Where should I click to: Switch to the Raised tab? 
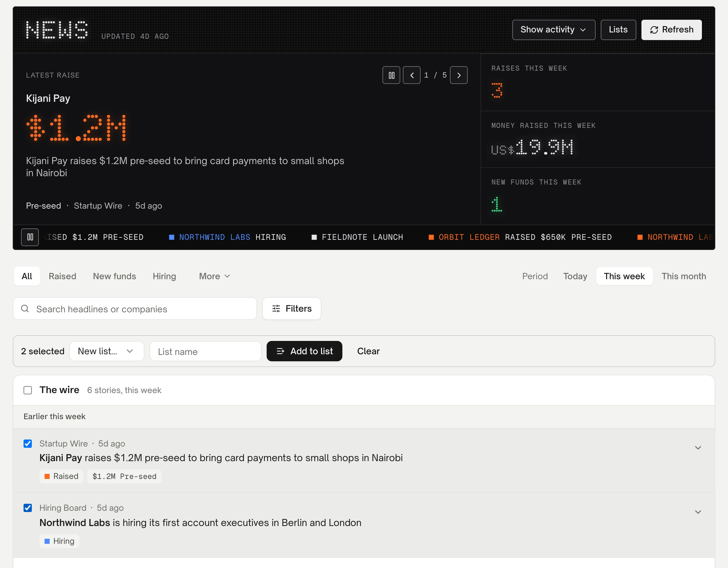(62, 276)
